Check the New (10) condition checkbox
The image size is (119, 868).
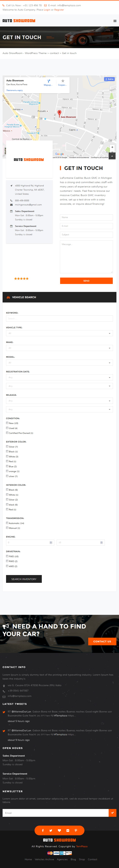coord(7,423)
